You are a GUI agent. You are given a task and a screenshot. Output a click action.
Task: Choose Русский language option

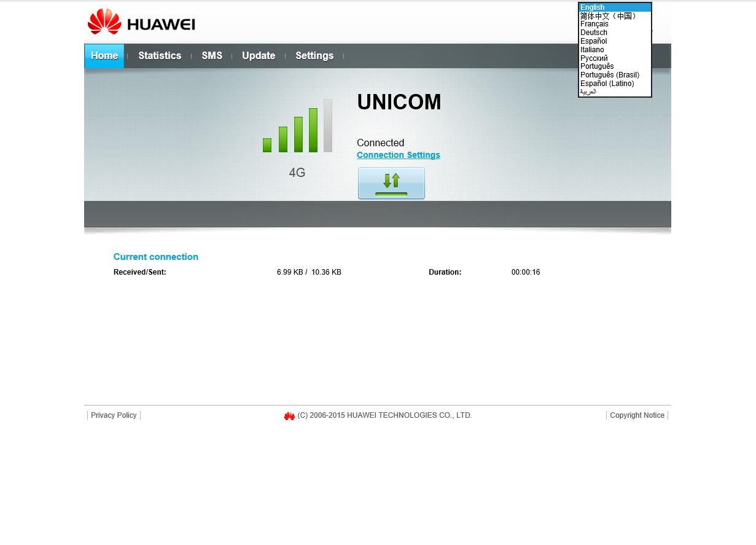pos(615,58)
